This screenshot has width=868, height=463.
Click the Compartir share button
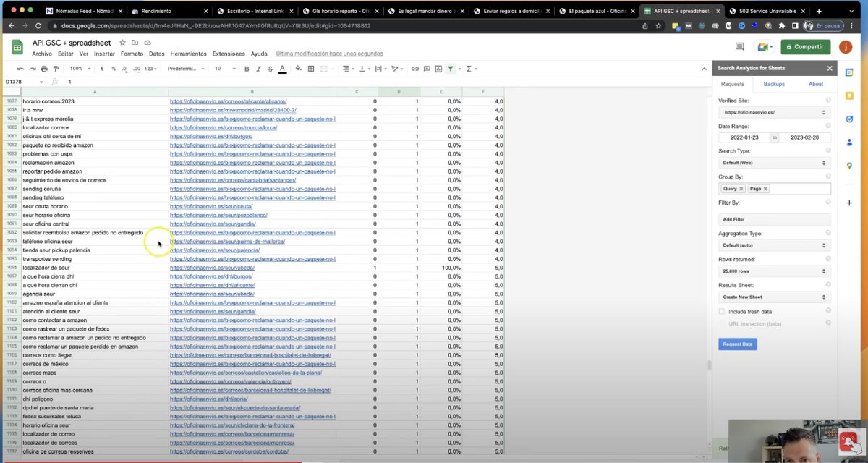click(x=805, y=47)
